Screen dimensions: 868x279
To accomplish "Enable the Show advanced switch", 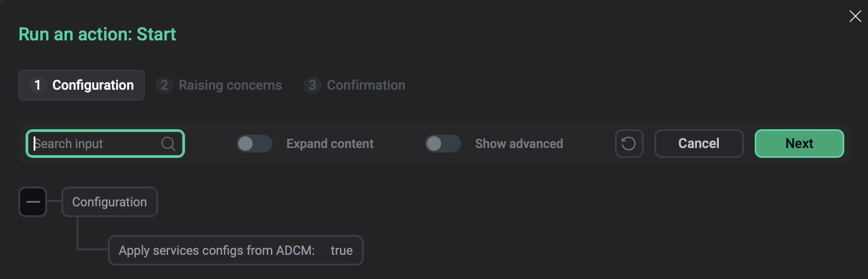I will tap(443, 144).
